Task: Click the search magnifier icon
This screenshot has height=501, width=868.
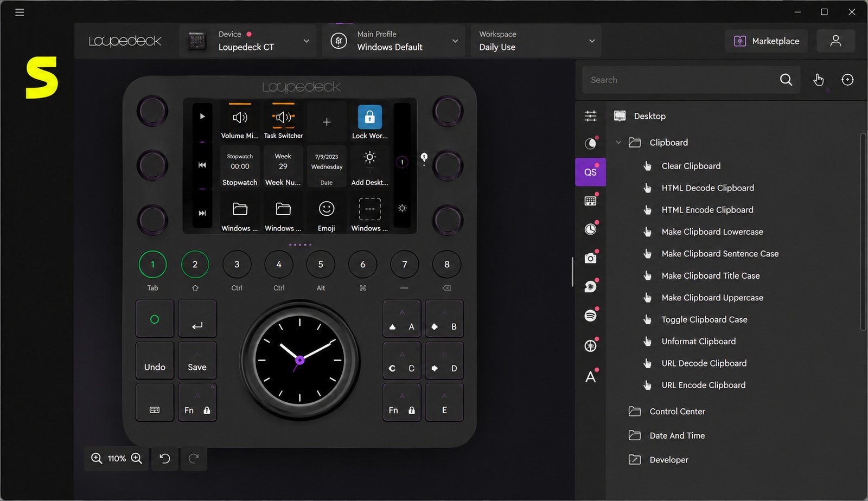Action: pyautogui.click(x=786, y=80)
